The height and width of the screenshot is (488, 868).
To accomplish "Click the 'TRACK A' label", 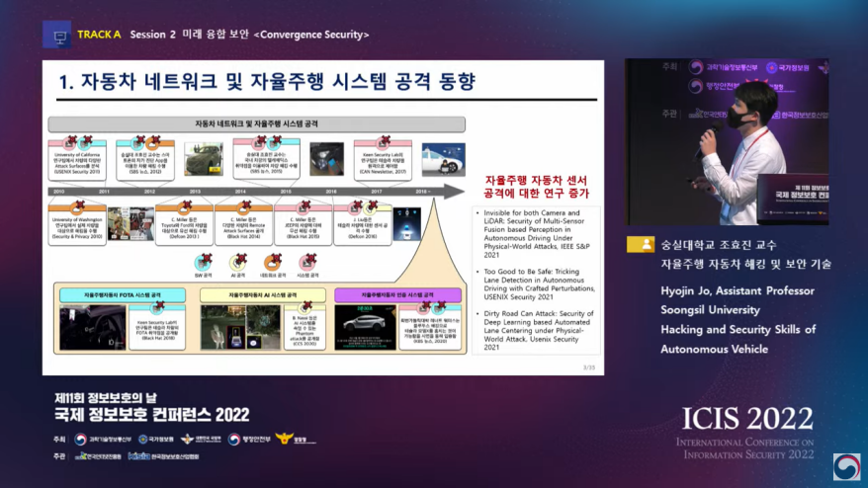I will click(x=99, y=35).
